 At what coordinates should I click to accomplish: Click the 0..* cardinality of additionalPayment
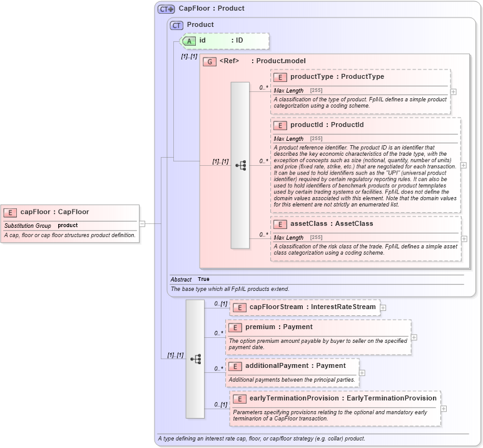click(219, 369)
